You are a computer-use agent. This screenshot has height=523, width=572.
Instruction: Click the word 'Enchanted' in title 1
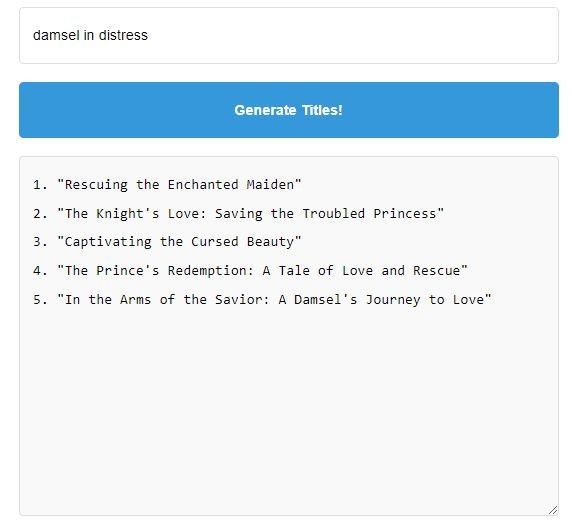(203, 185)
